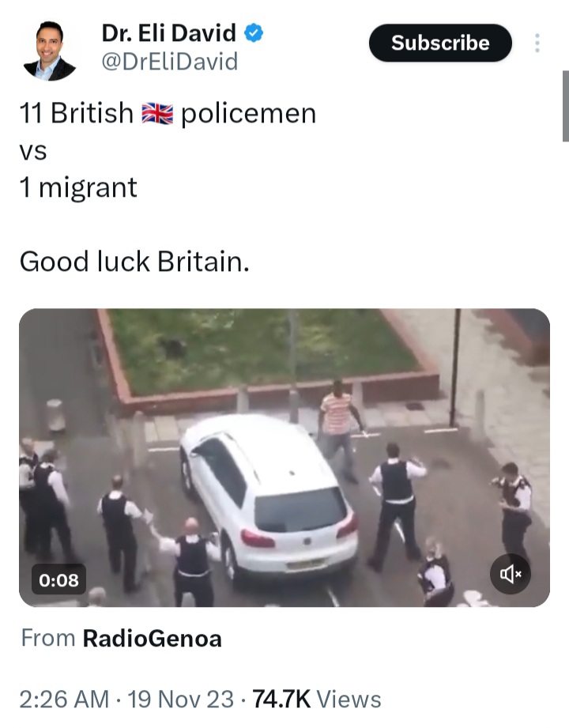Screen dimensions: 569x728
Task: Play the video of the white car
Action: click(284, 458)
